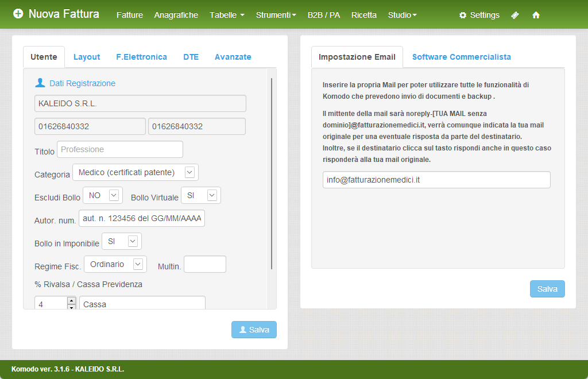Increase Rivalsa percentage with up arrow
Screen dimensions: 588x379
pos(71,300)
